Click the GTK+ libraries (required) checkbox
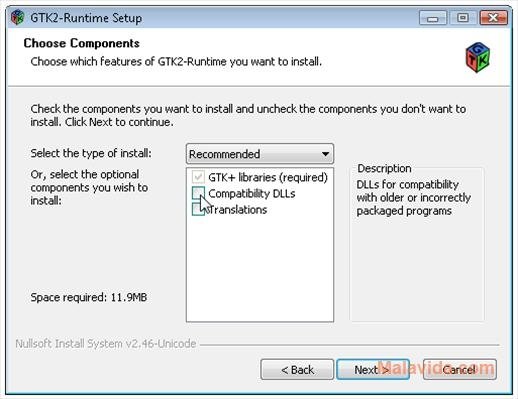This screenshot has height=399, width=518. (x=198, y=177)
